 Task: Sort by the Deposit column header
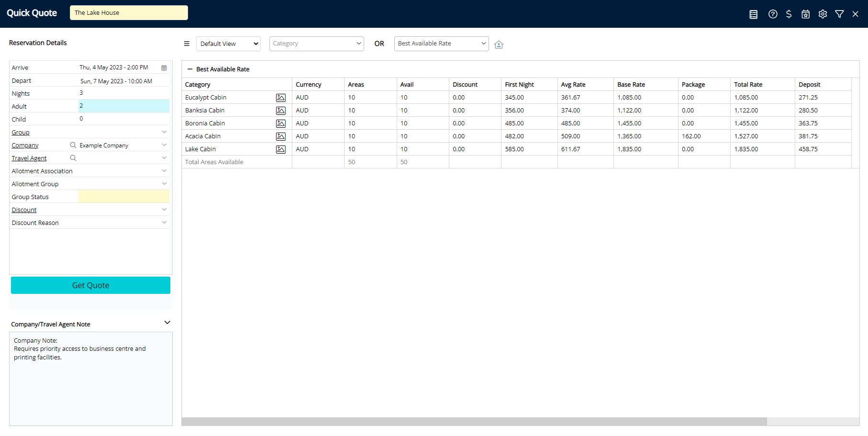pyautogui.click(x=809, y=85)
